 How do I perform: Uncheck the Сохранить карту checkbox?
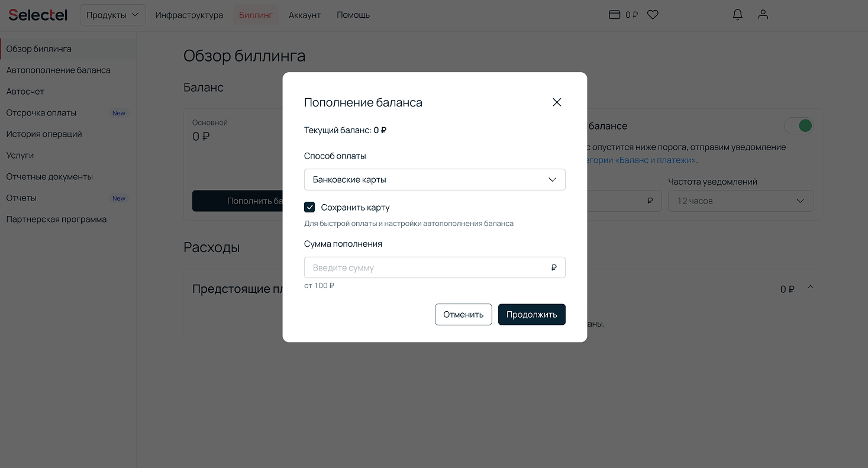click(x=309, y=207)
